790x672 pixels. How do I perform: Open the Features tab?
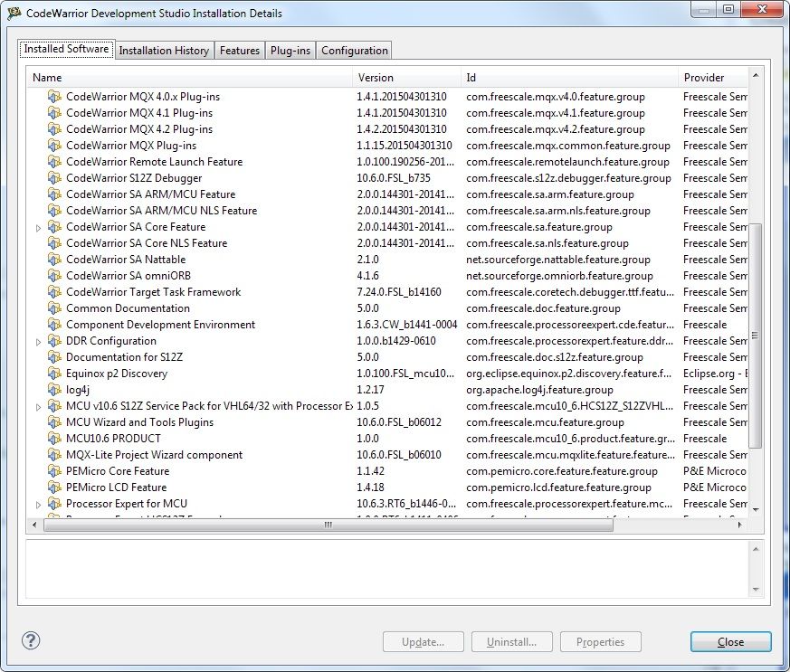coord(239,51)
